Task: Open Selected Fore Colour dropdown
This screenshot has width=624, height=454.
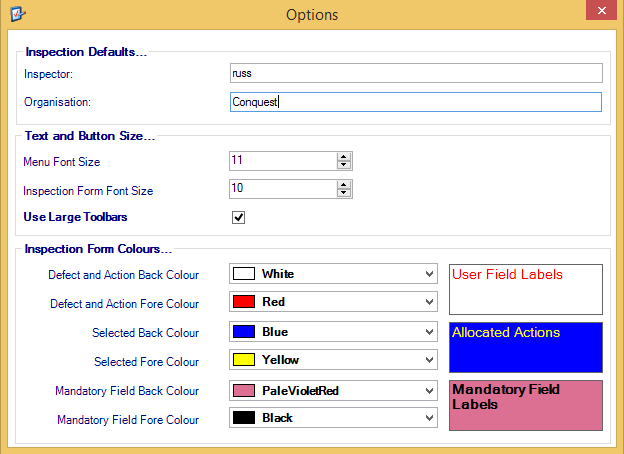Action: 333,360
